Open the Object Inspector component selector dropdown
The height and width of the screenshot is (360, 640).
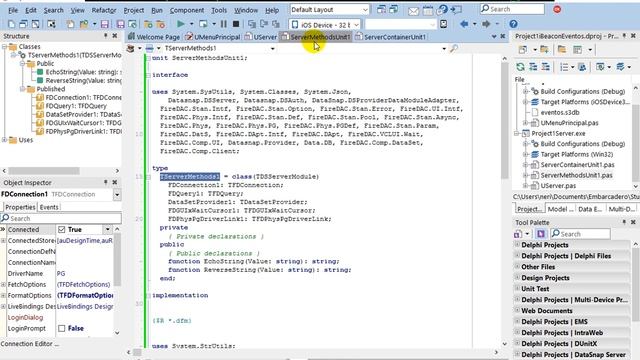[117, 195]
